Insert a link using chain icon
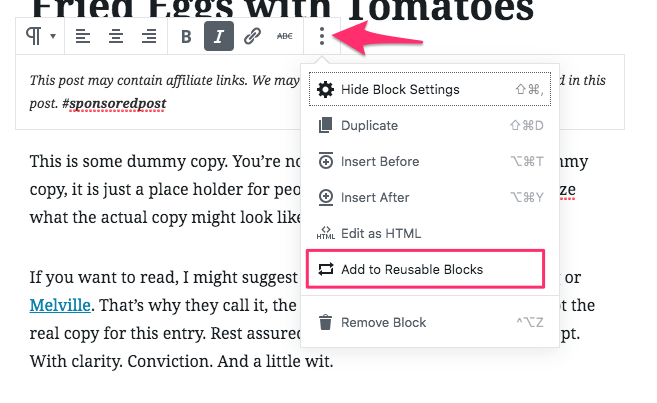Screen dimensions: 657x403 (x=252, y=36)
